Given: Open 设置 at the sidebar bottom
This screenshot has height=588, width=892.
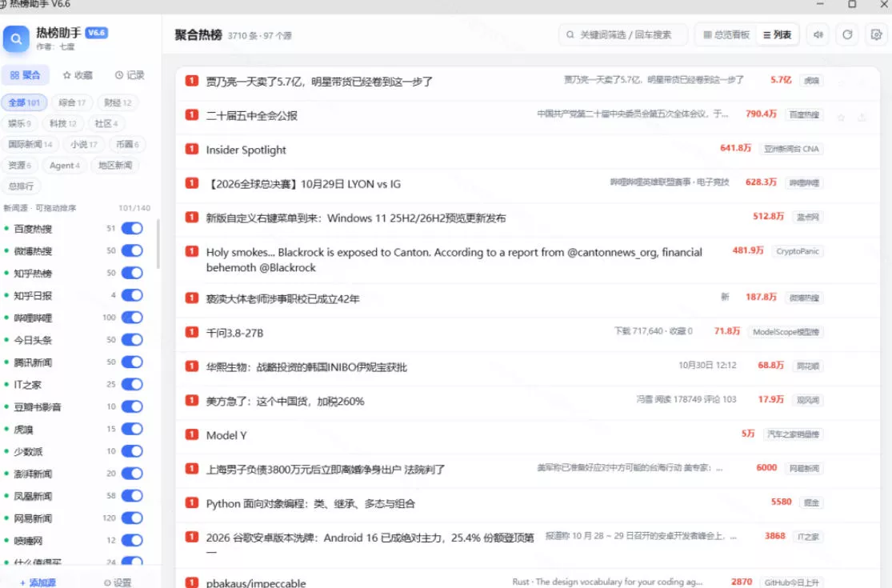Looking at the screenshot, I should point(118,582).
